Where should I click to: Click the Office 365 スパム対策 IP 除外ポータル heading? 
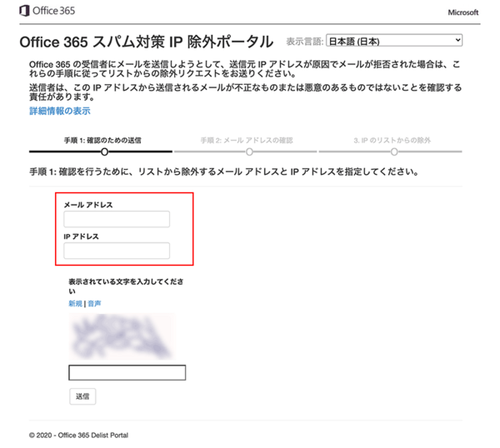pyautogui.click(x=147, y=42)
